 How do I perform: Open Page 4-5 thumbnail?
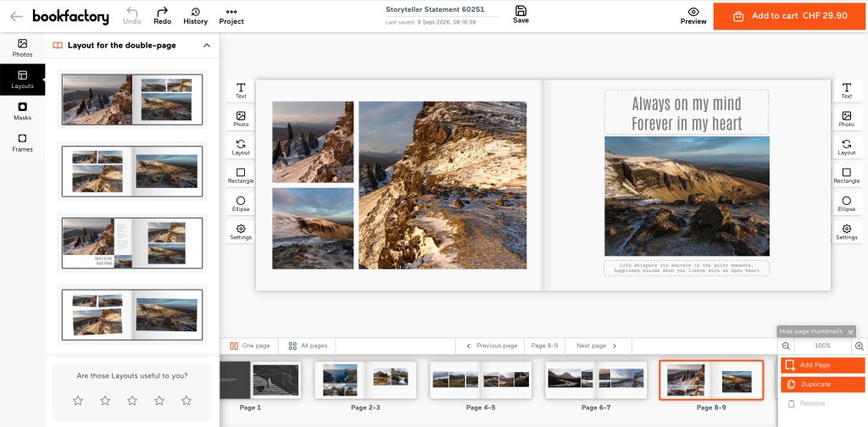pyautogui.click(x=481, y=380)
